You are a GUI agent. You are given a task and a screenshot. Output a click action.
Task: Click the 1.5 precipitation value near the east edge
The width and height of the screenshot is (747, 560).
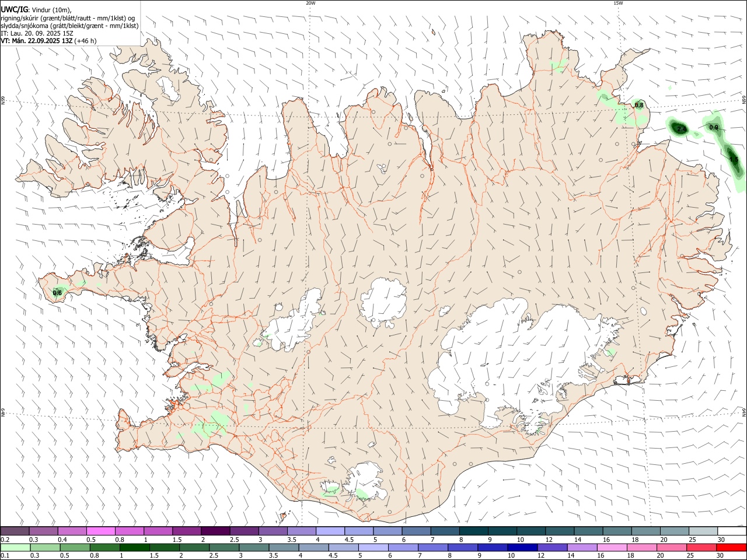coord(734,159)
